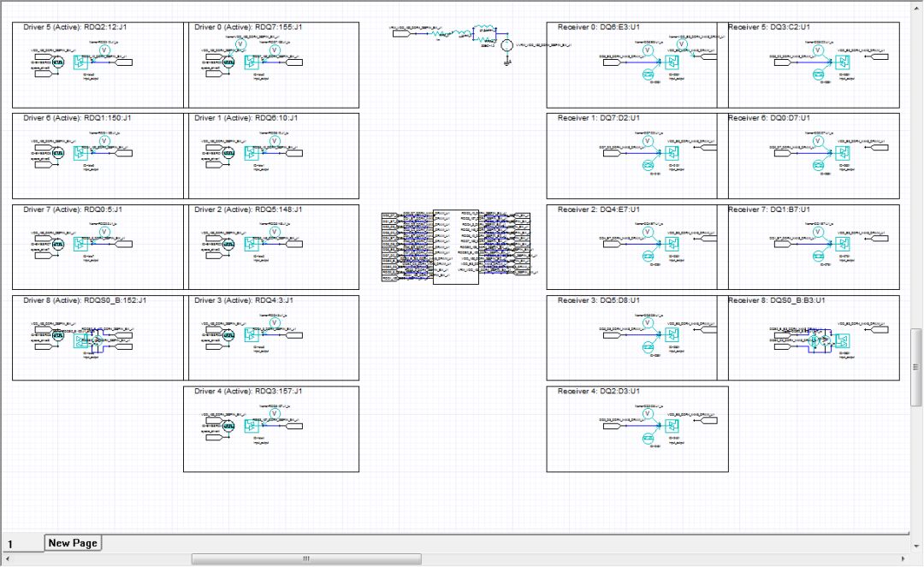Select the eye probe in Receiver 0 block
The image size is (924, 567).
coord(649,74)
